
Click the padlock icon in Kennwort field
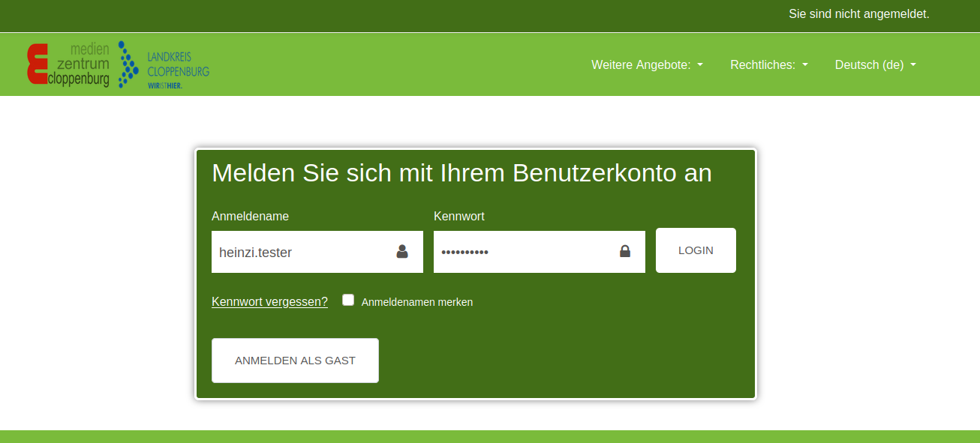tap(624, 252)
